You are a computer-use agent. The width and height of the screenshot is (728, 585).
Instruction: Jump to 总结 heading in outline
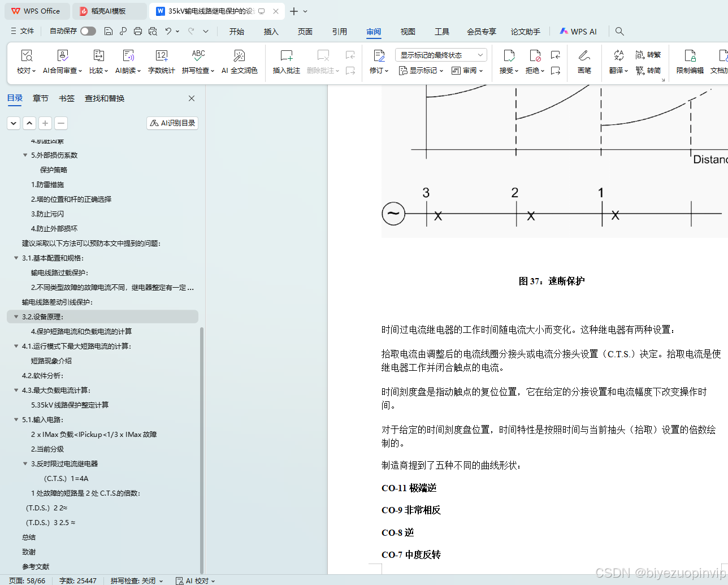[29, 537]
